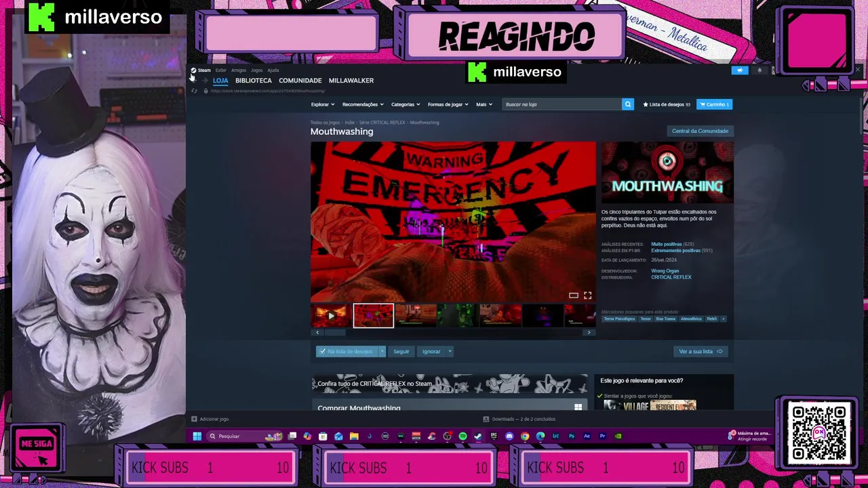
Task: Click the Ignorar button
Action: click(431, 351)
